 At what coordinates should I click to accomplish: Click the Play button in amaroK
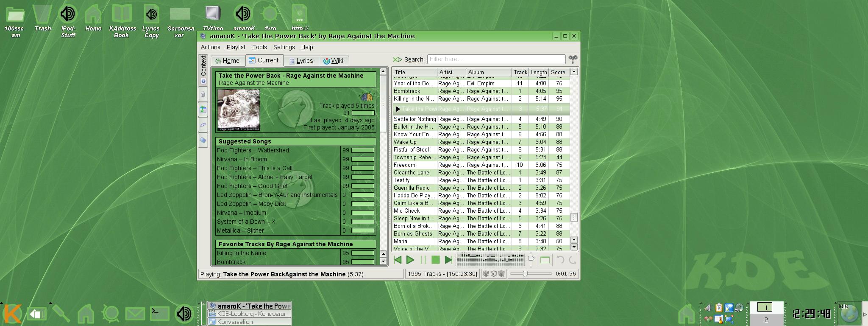tap(410, 260)
